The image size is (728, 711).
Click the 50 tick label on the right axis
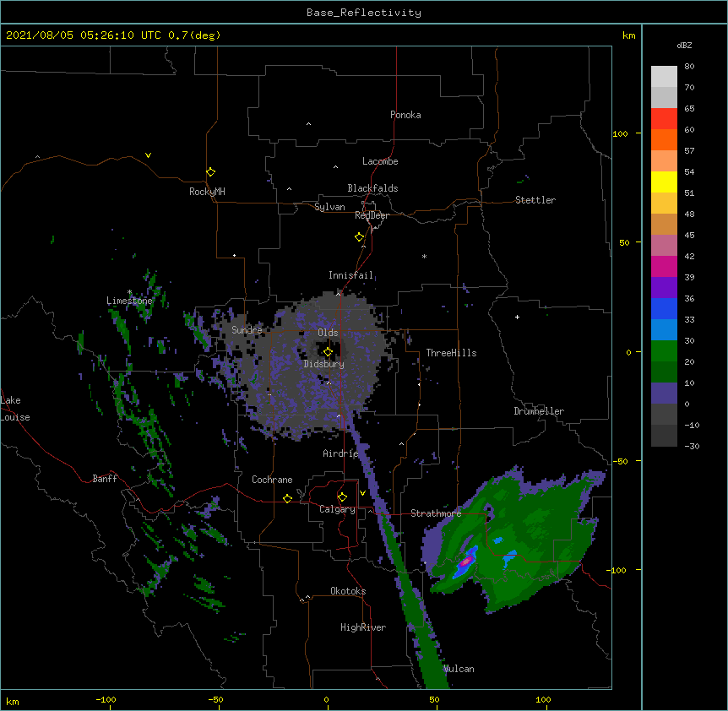click(x=624, y=242)
